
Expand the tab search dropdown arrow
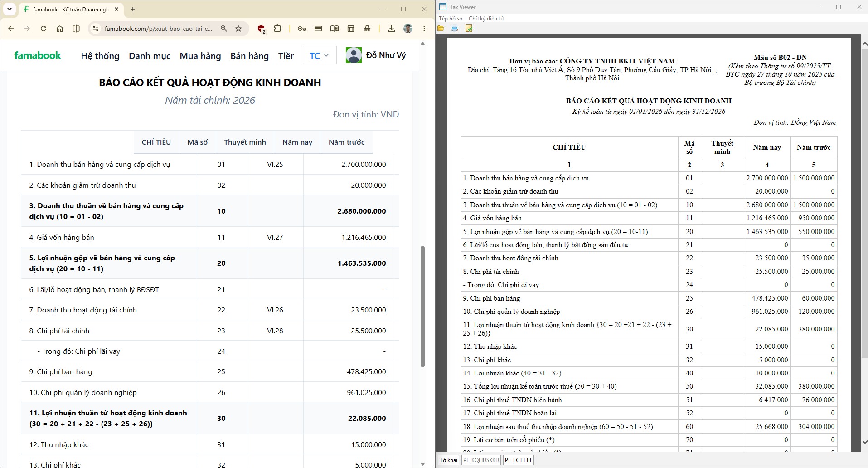10,9
